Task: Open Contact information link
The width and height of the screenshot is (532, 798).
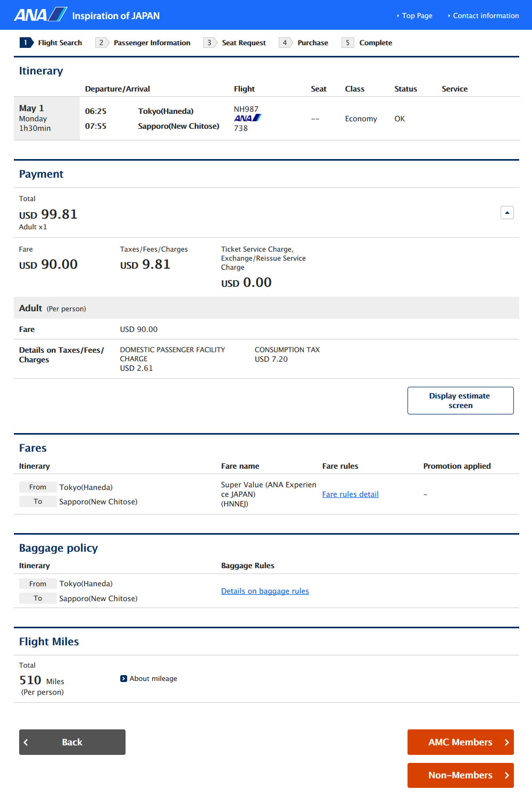Action: pos(485,16)
